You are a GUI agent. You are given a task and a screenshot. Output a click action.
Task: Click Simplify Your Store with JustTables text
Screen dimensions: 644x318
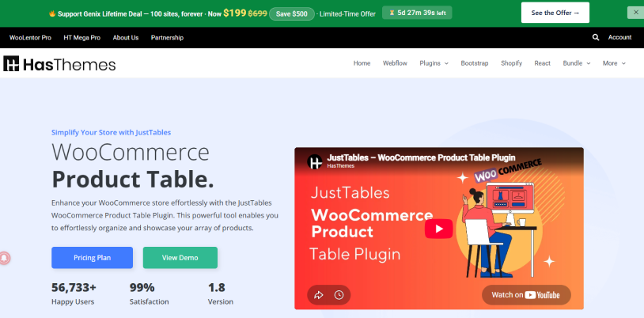pos(111,132)
